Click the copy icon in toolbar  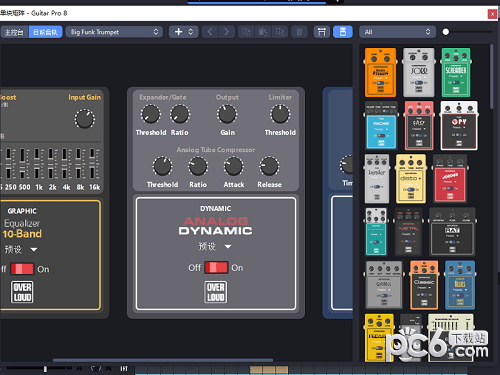point(246,32)
